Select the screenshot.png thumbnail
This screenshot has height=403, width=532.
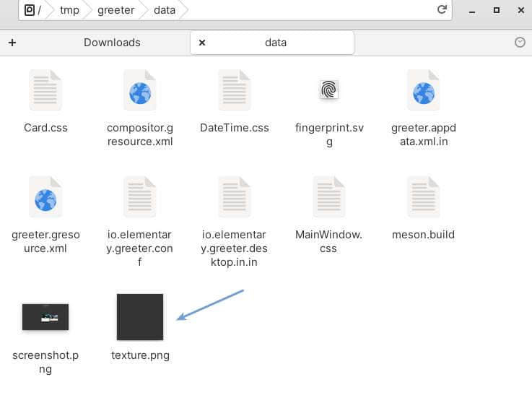point(45,317)
